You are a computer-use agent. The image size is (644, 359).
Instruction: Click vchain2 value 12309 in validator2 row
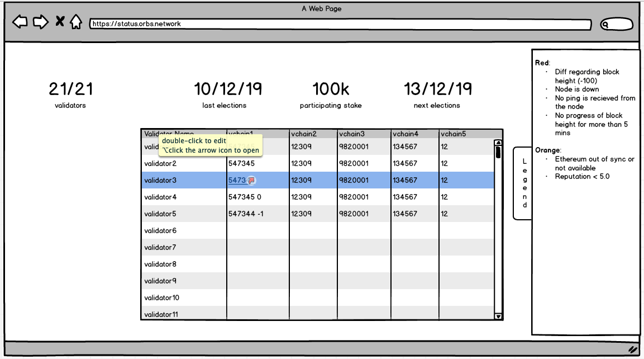pyautogui.click(x=302, y=163)
